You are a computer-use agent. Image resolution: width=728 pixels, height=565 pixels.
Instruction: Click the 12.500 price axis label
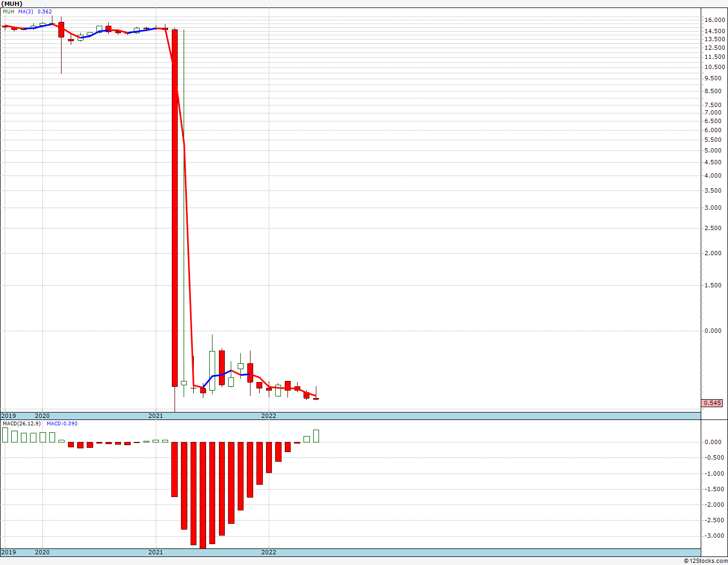[715, 47]
